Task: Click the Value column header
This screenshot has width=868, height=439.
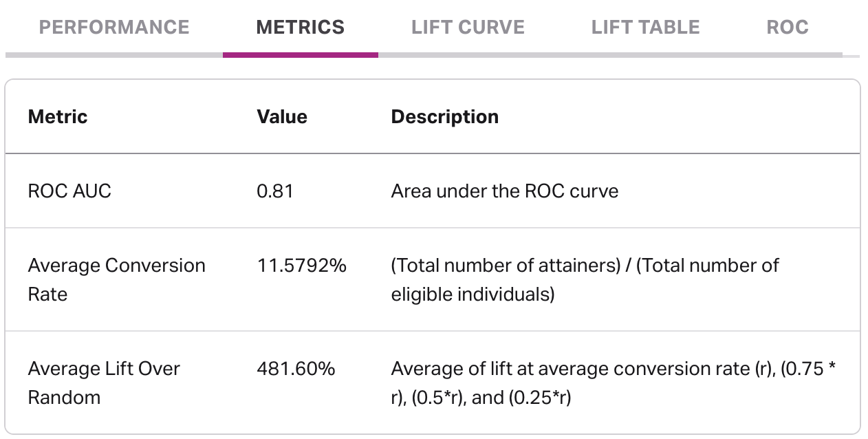Action: pos(281,116)
